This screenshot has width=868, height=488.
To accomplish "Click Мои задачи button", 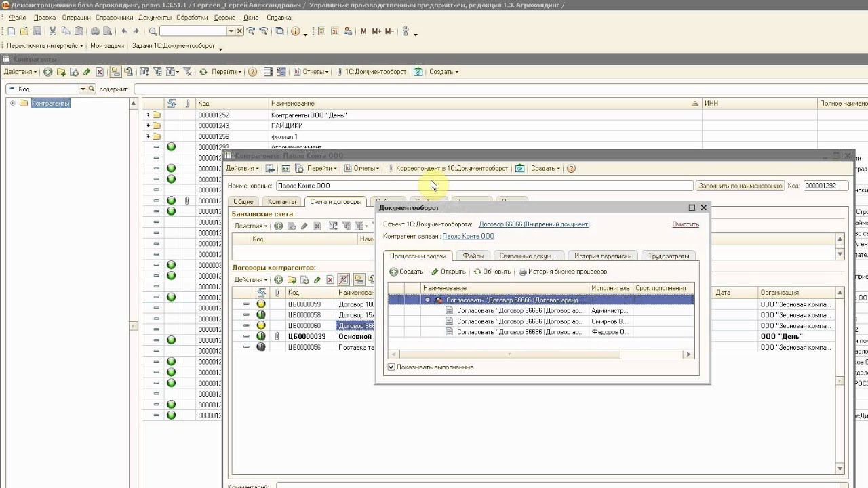I will (107, 46).
